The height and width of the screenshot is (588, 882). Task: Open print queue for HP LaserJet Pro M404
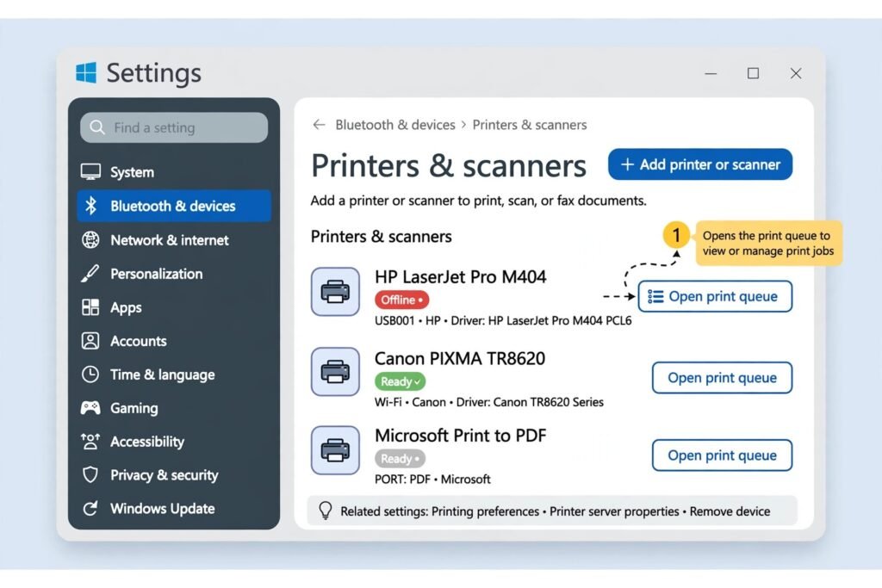click(x=715, y=296)
